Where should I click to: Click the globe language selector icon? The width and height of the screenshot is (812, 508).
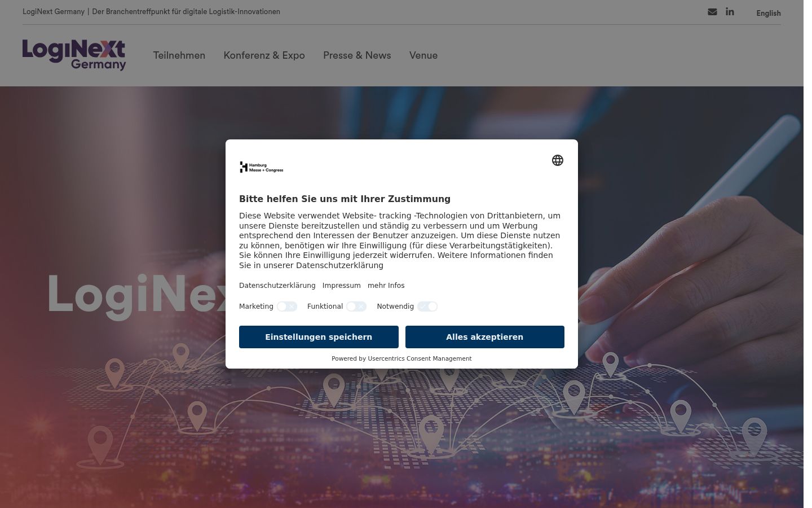(x=558, y=160)
